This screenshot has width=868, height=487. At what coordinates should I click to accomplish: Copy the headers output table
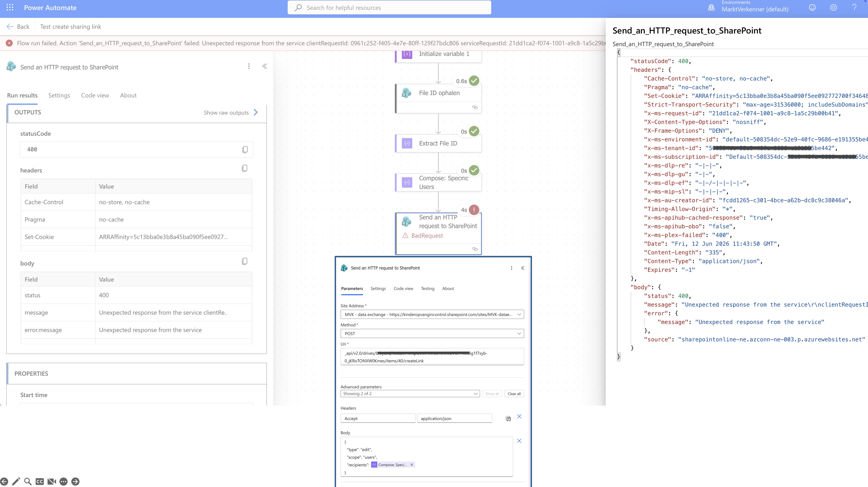tap(245, 168)
